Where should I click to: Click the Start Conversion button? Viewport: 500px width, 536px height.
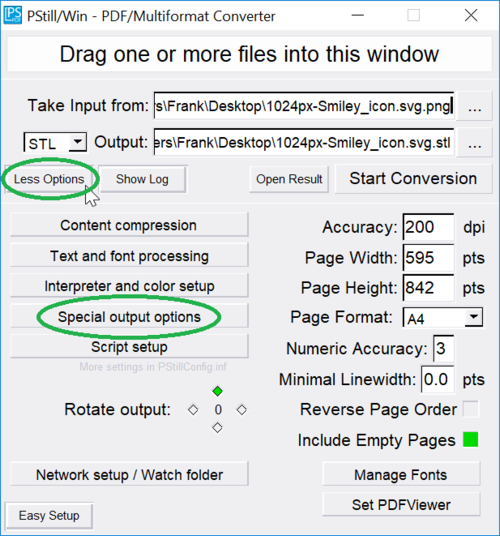pos(413,178)
